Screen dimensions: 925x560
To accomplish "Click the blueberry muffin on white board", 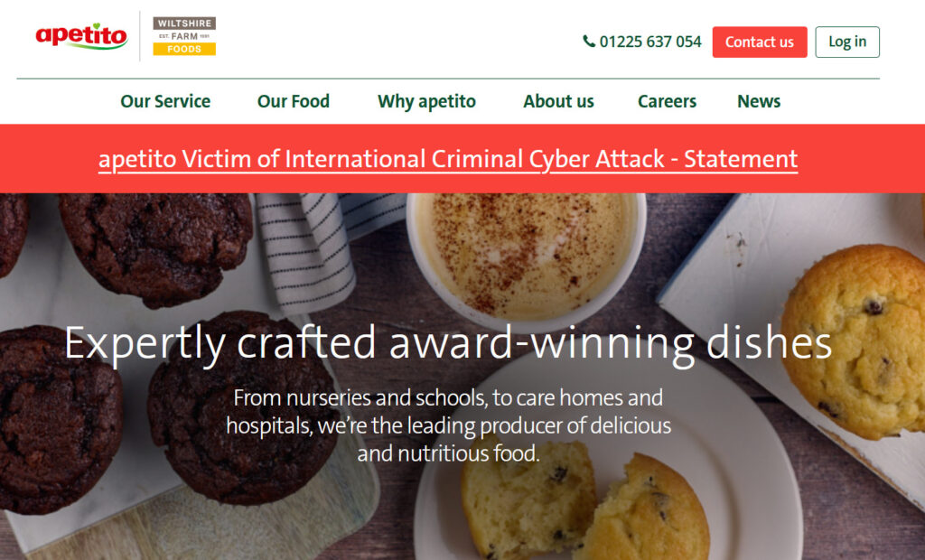I will point(855,342).
